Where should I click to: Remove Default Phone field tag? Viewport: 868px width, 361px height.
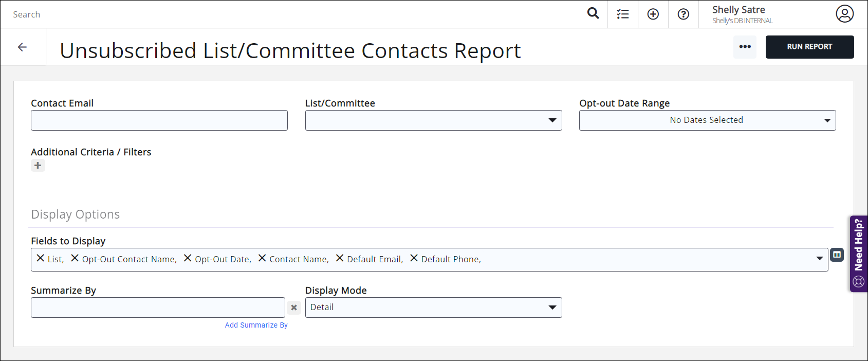pos(414,258)
